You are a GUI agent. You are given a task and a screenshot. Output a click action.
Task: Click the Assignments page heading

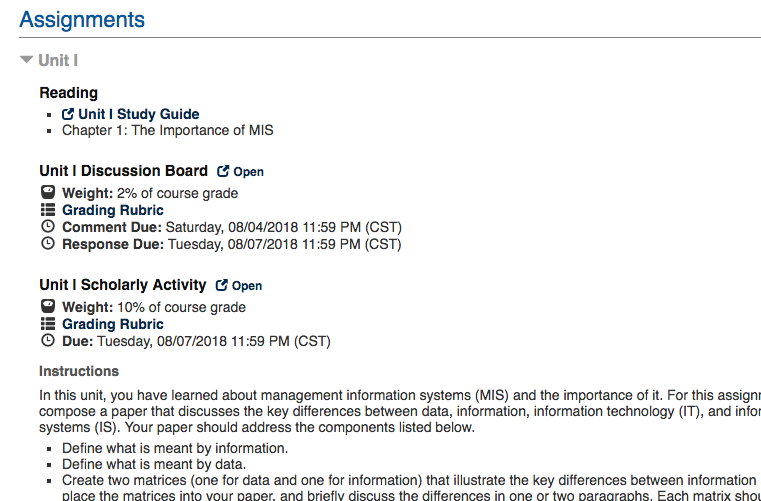(82, 20)
